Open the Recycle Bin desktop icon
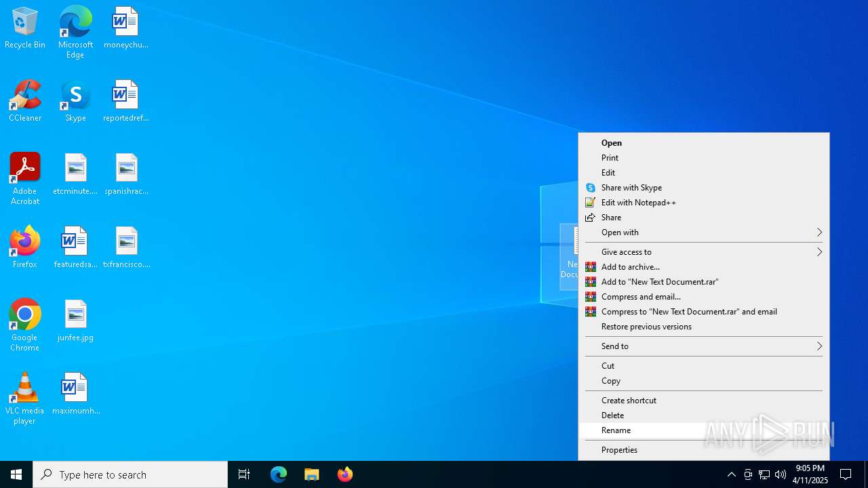Screen dimensions: 868x488 (x=25, y=28)
